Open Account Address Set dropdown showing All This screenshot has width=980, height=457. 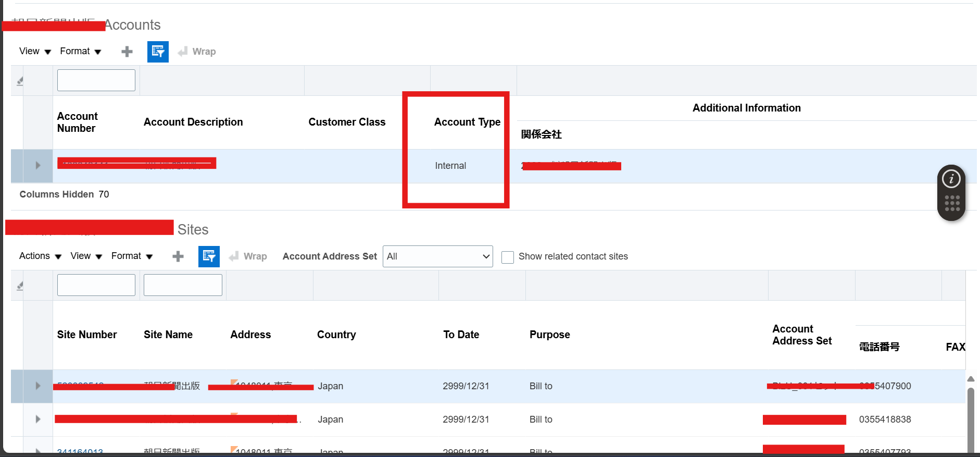pos(438,256)
